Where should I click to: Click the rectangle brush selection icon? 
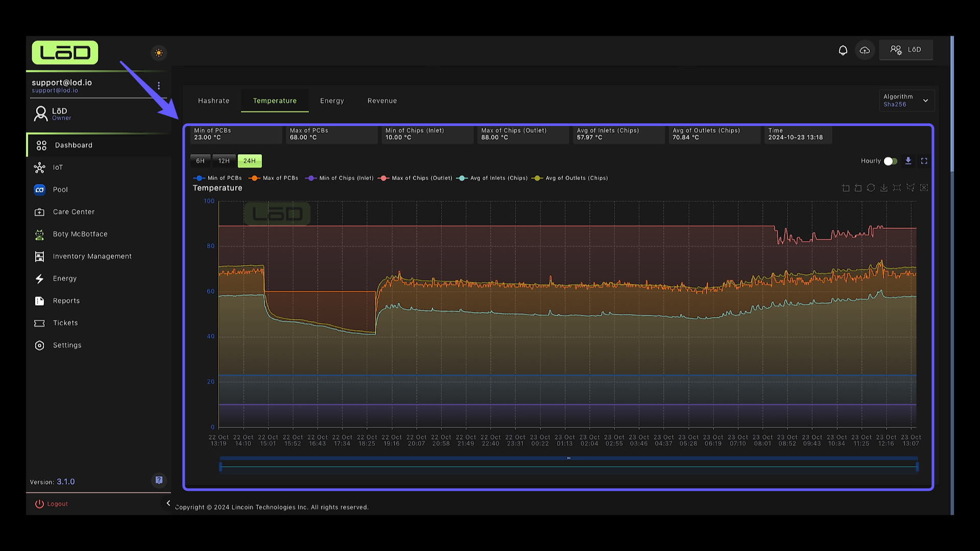pos(897,188)
